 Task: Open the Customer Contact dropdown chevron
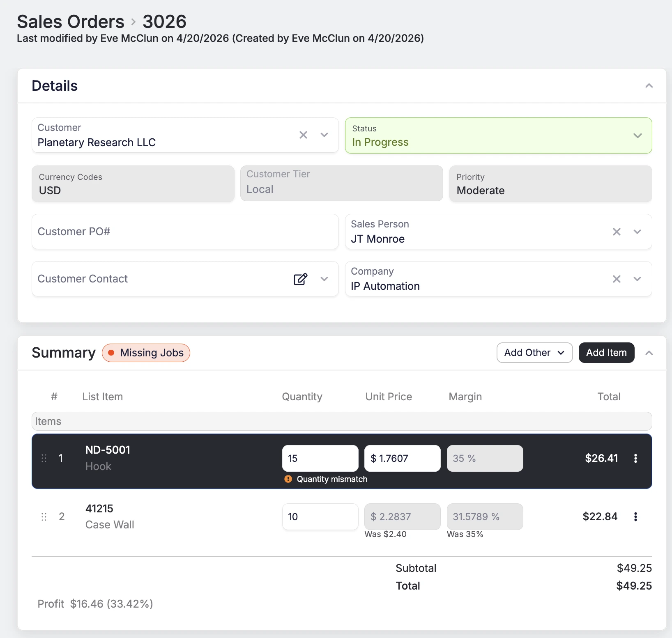(x=324, y=279)
